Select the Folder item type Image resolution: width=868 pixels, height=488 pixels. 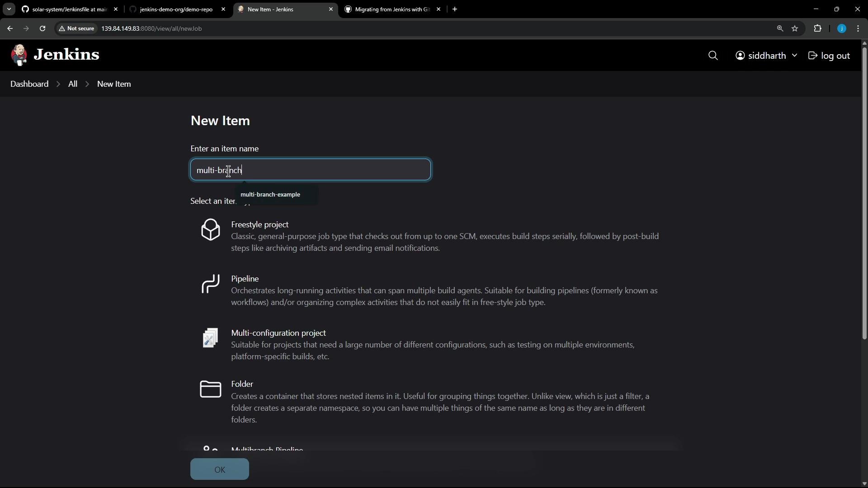(x=242, y=384)
